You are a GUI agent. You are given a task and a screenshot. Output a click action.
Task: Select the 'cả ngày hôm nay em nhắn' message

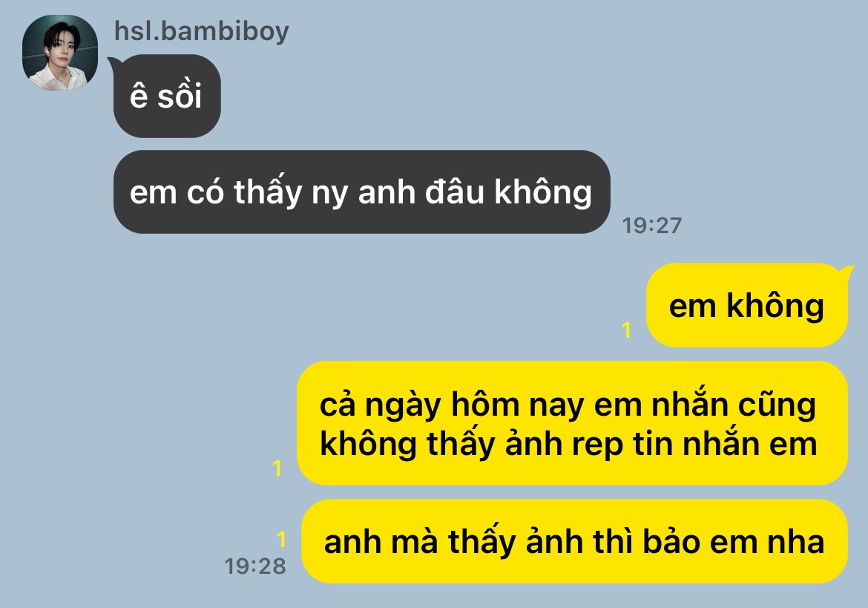[573, 423]
